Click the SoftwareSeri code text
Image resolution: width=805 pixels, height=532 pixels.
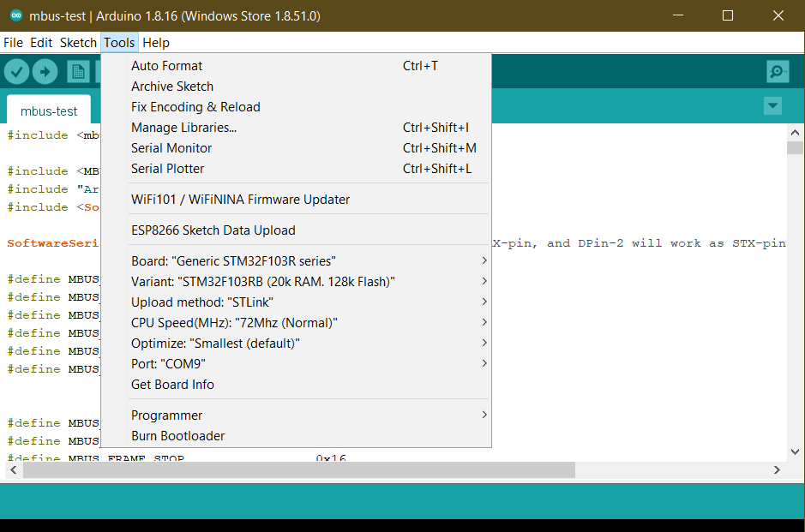(53, 243)
